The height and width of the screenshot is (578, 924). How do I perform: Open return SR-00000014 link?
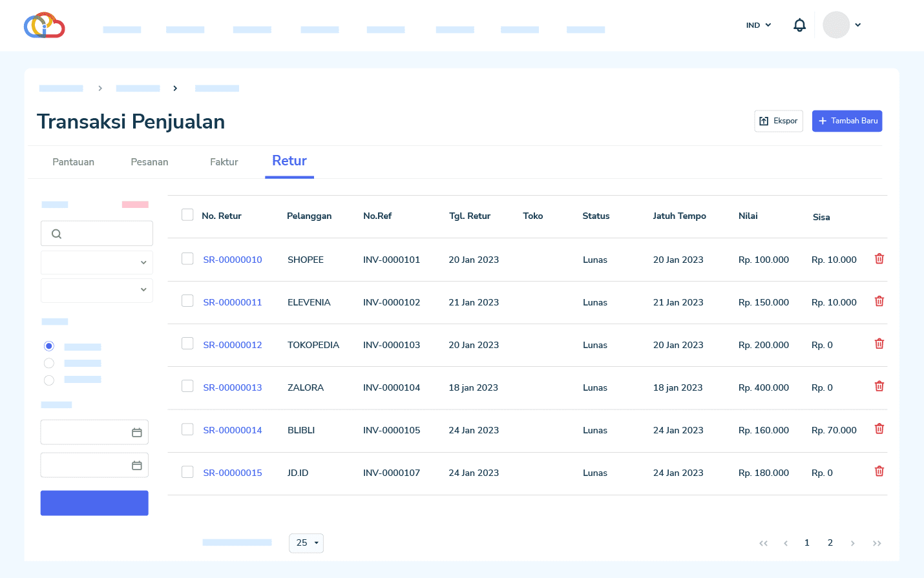coord(233,430)
